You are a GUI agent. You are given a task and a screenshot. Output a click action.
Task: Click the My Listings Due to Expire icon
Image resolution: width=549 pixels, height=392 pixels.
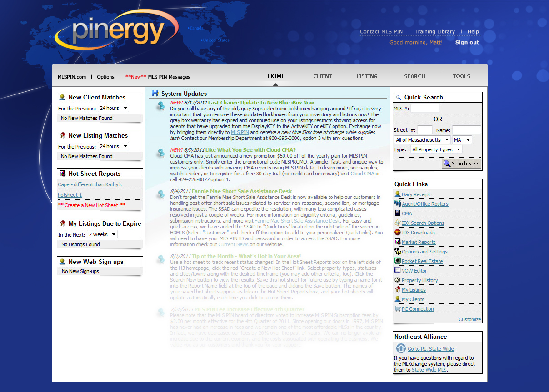pyautogui.click(x=63, y=223)
